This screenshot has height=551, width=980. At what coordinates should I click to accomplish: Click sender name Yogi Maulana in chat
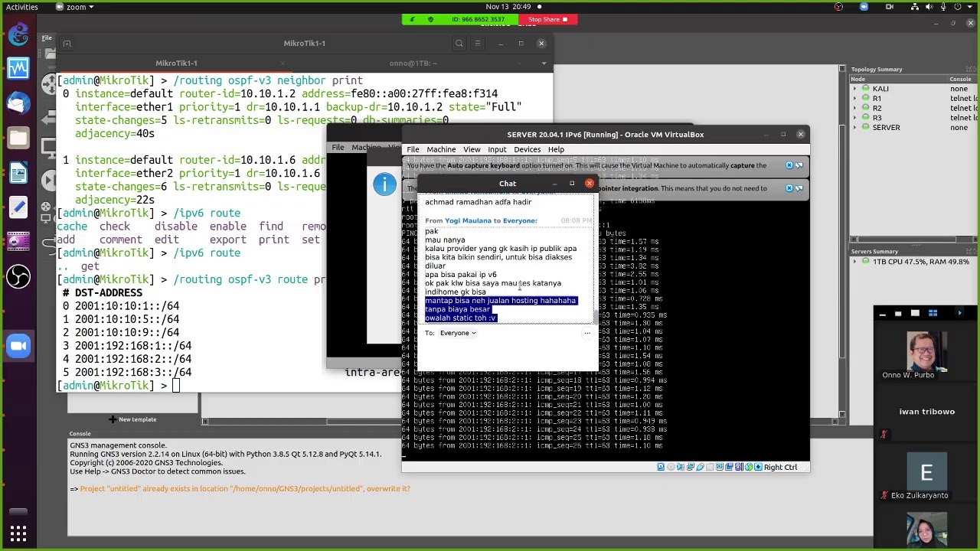click(468, 220)
